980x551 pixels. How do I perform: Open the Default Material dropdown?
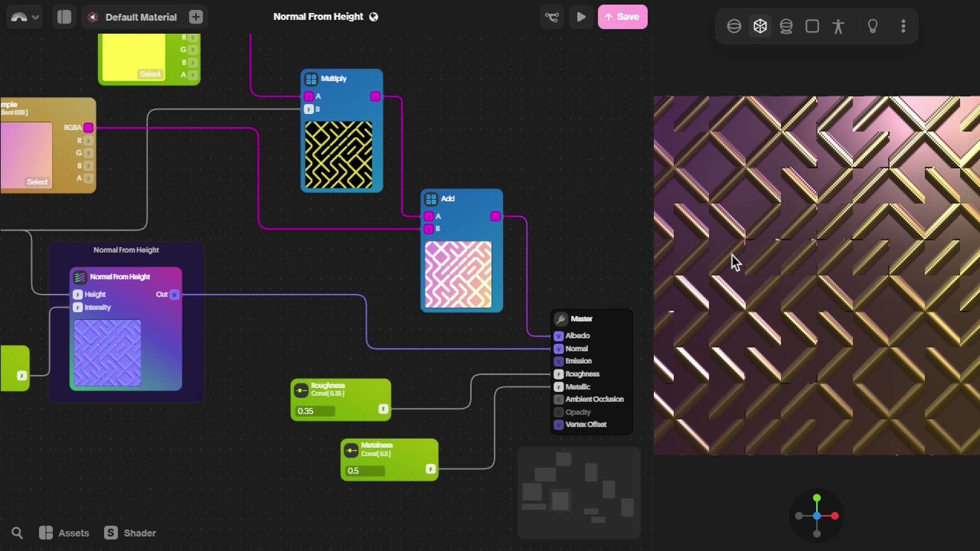pyautogui.click(x=140, y=17)
